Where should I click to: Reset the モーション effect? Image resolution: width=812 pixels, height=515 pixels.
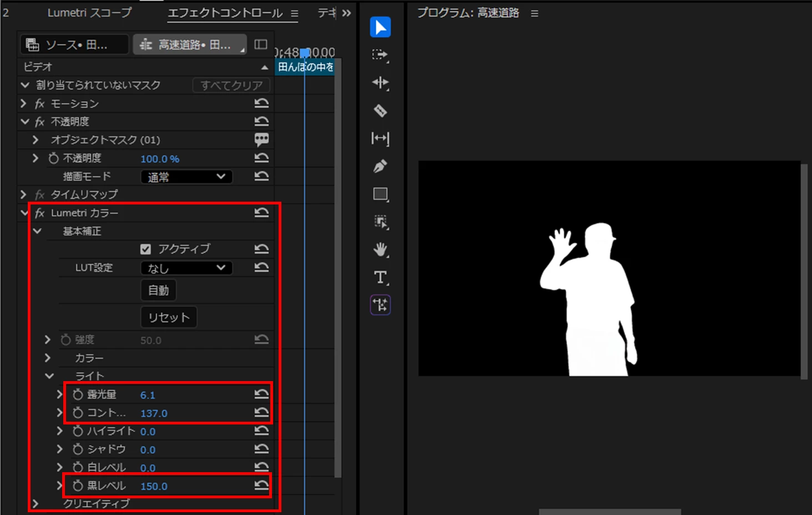pyautogui.click(x=261, y=103)
